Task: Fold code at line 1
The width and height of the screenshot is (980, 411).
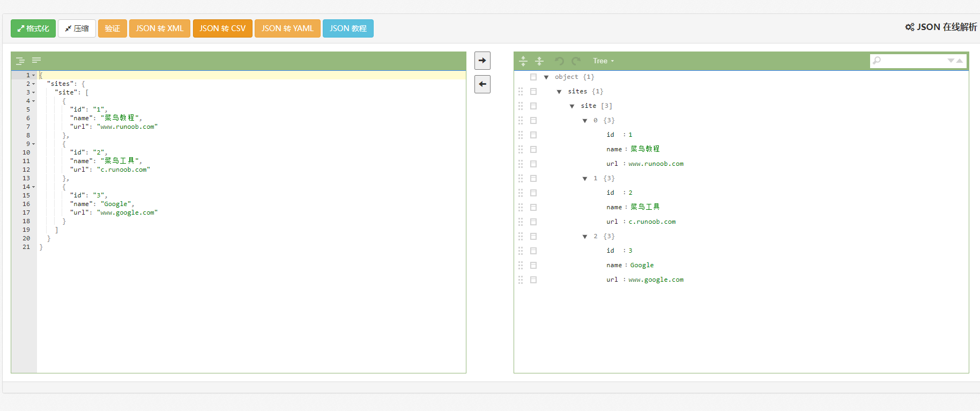Action: tap(34, 75)
